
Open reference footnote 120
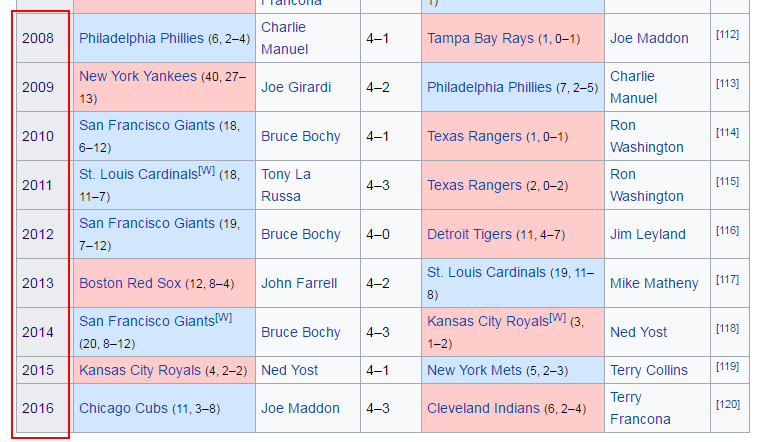727,404
